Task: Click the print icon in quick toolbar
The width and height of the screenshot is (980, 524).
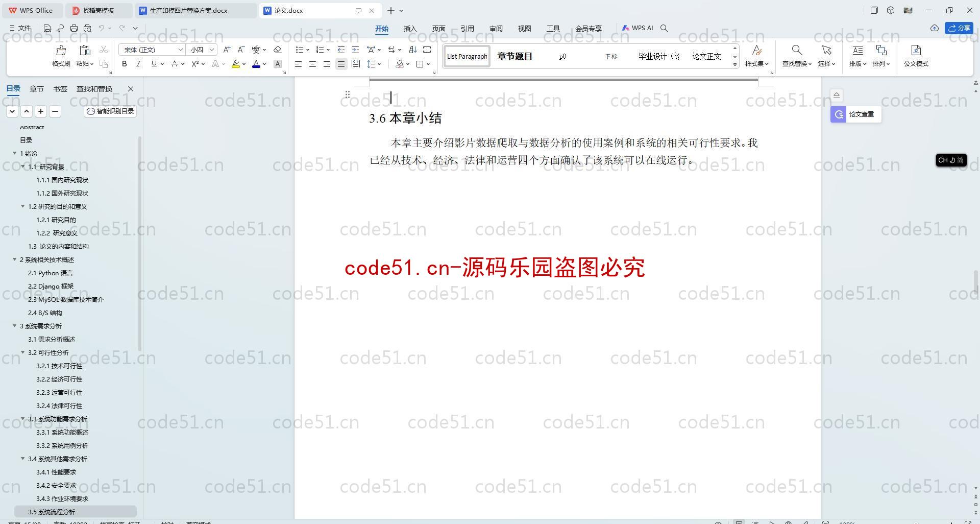Action: (x=74, y=28)
